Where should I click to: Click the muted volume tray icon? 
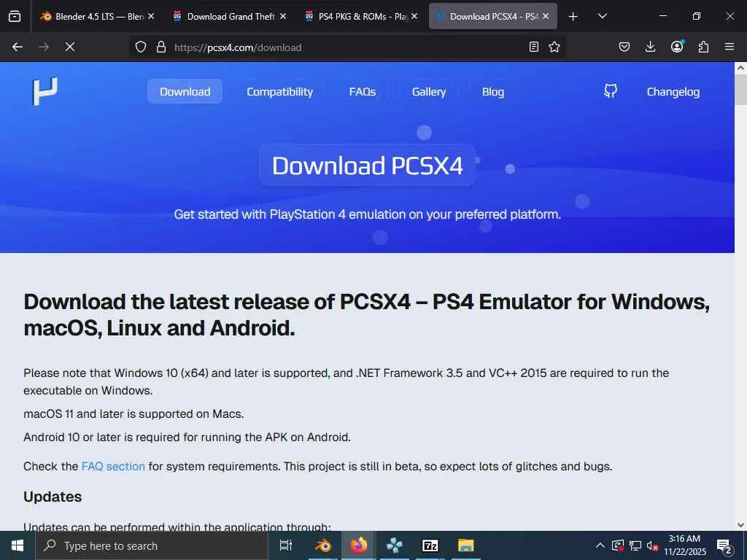click(x=652, y=545)
